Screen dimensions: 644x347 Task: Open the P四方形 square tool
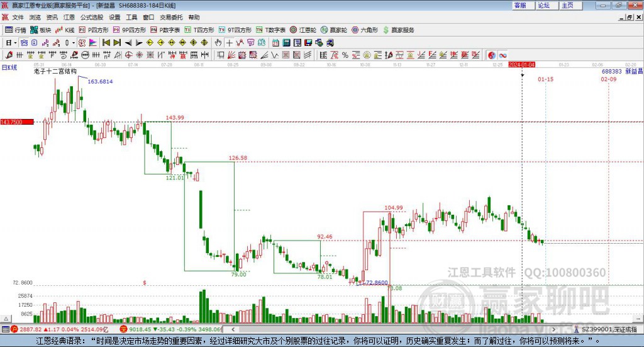94,30
